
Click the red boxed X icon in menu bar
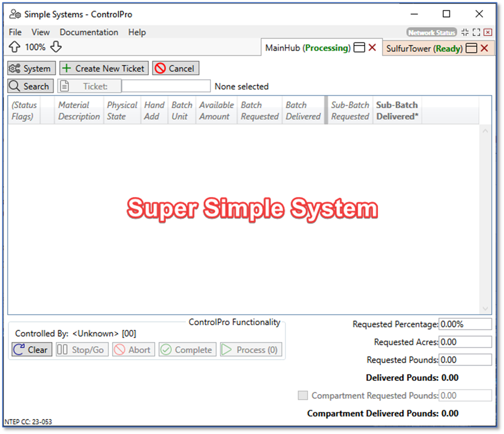pos(488,32)
